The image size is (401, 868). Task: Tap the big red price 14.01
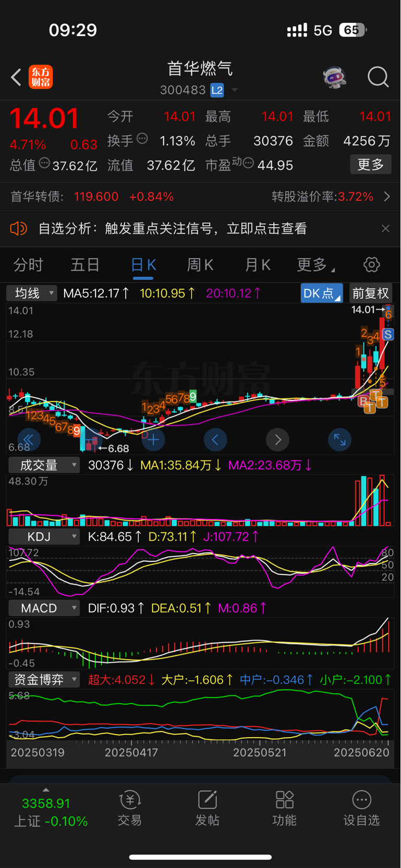(x=44, y=118)
